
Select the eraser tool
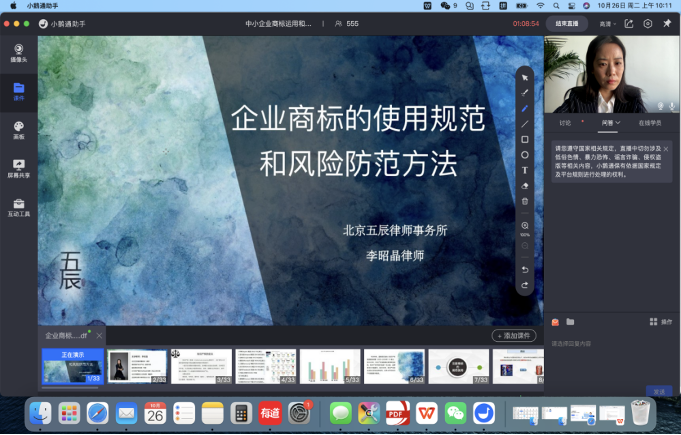click(525, 186)
